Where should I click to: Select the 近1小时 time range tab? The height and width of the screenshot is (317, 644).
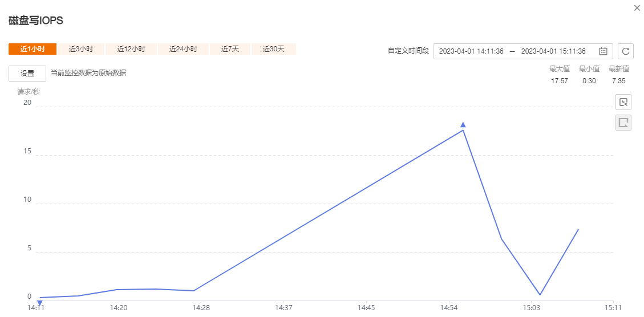[x=33, y=49]
